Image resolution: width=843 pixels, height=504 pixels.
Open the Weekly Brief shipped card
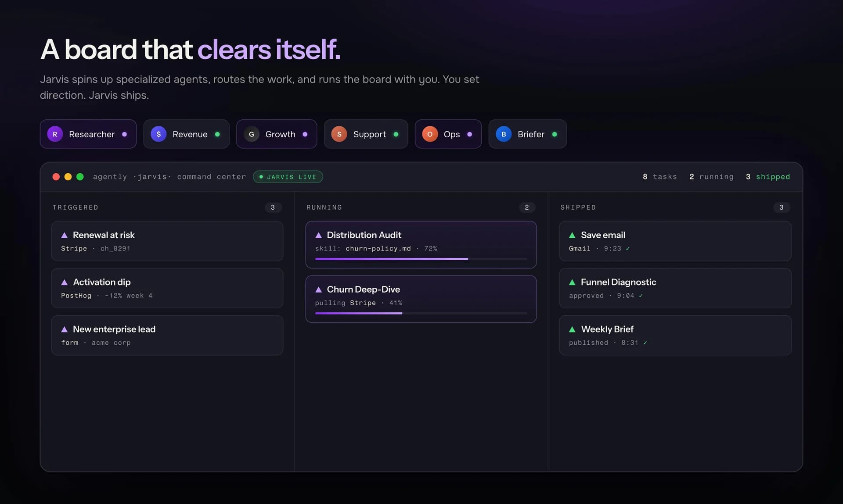click(675, 335)
